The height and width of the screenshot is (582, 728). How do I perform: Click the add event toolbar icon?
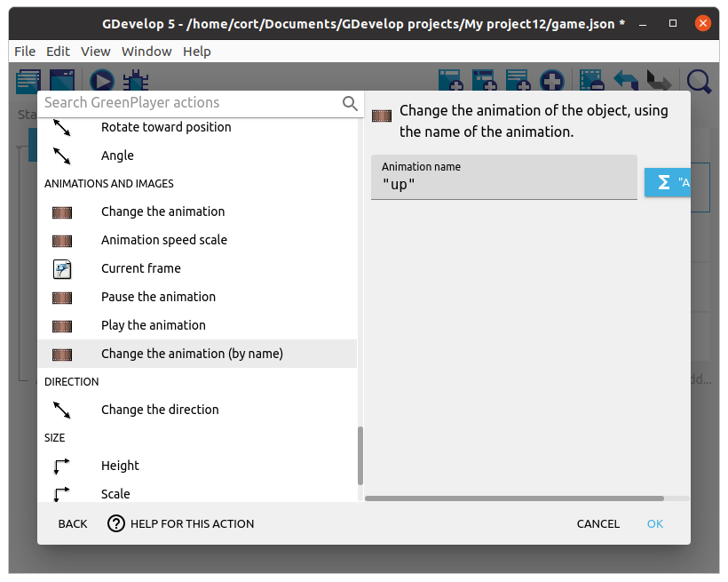click(450, 80)
